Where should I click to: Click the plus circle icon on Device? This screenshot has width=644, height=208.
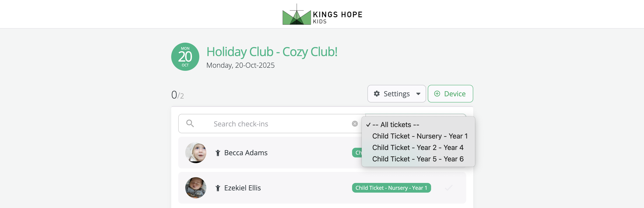tap(437, 94)
